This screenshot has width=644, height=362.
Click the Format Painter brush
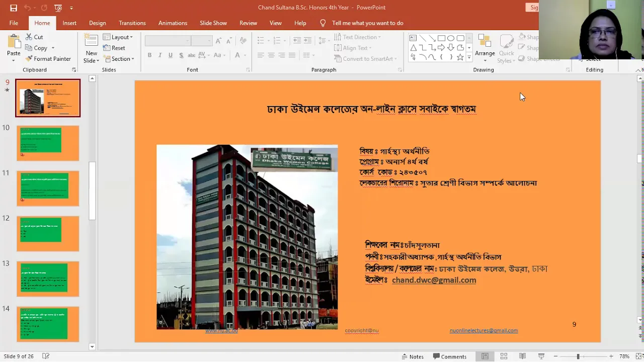click(x=48, y=59)
